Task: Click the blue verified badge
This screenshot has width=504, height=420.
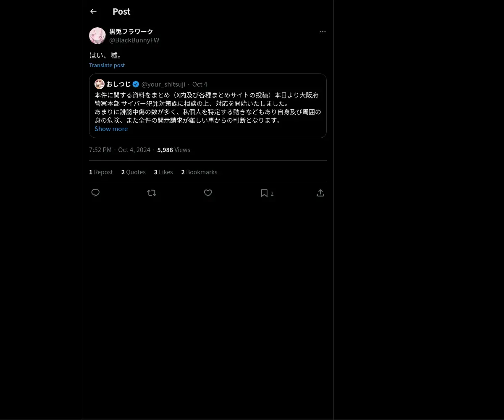Action: point(136,84)
